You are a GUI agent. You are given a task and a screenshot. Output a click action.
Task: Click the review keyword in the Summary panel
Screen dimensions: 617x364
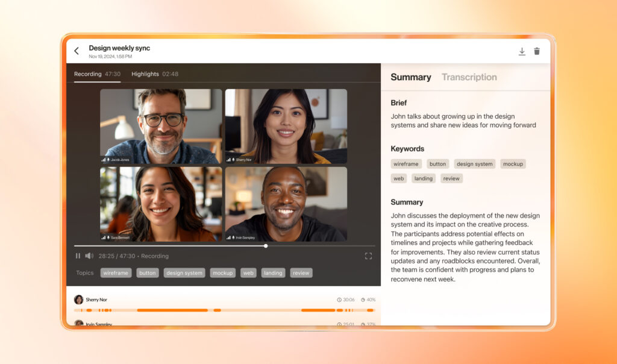coord(451,178)
